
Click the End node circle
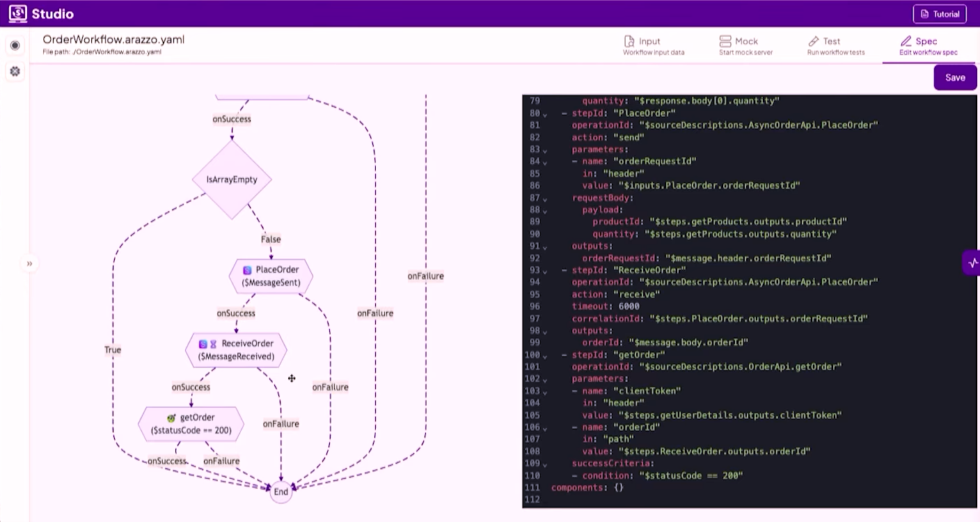(x=280, y=491)
